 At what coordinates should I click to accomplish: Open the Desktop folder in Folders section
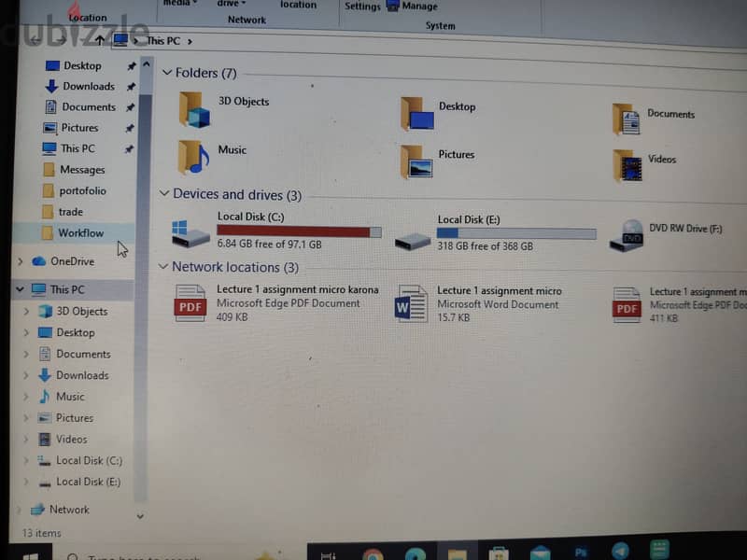416,114
